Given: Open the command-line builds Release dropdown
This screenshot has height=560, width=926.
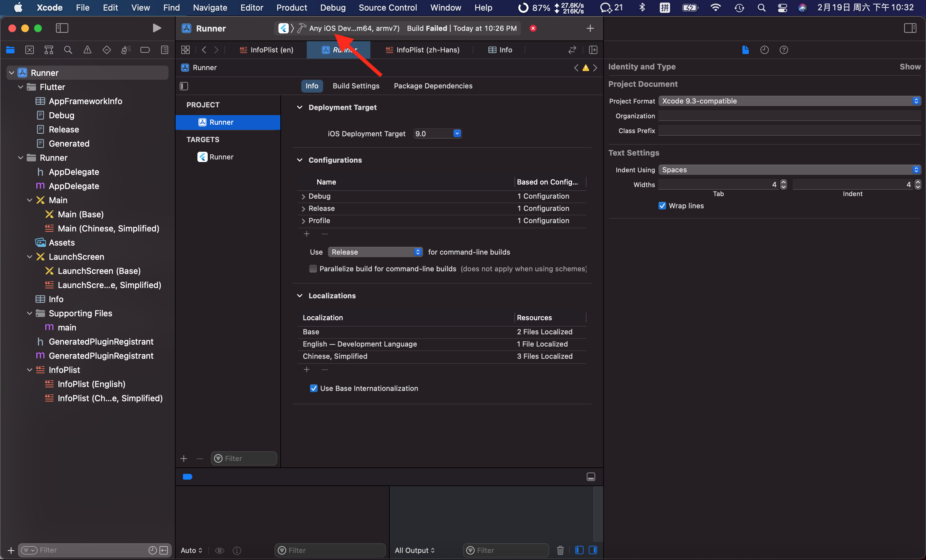Looking at the screenshot, I should pos(375,252).
